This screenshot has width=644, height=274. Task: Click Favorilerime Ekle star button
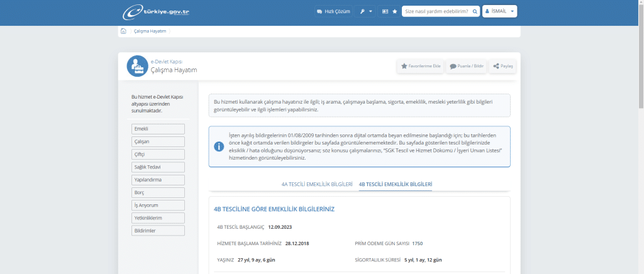[420, 66]
